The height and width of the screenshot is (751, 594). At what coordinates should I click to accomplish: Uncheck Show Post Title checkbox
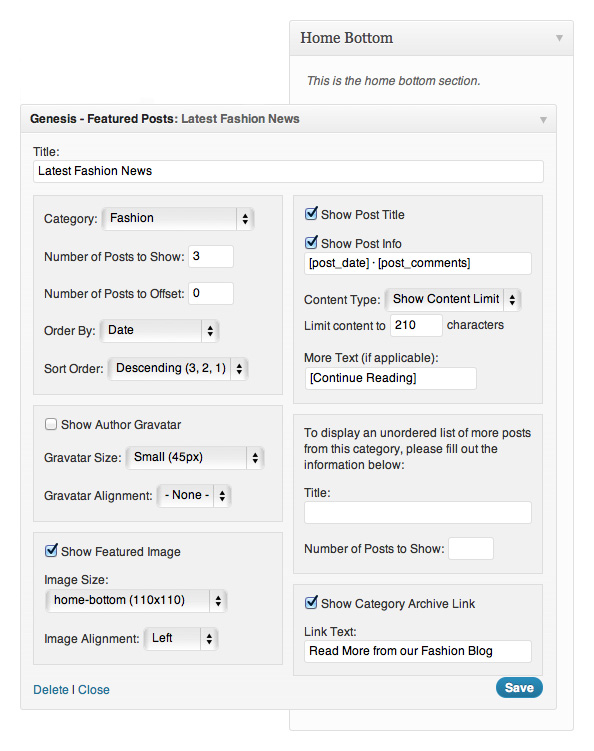311,214
